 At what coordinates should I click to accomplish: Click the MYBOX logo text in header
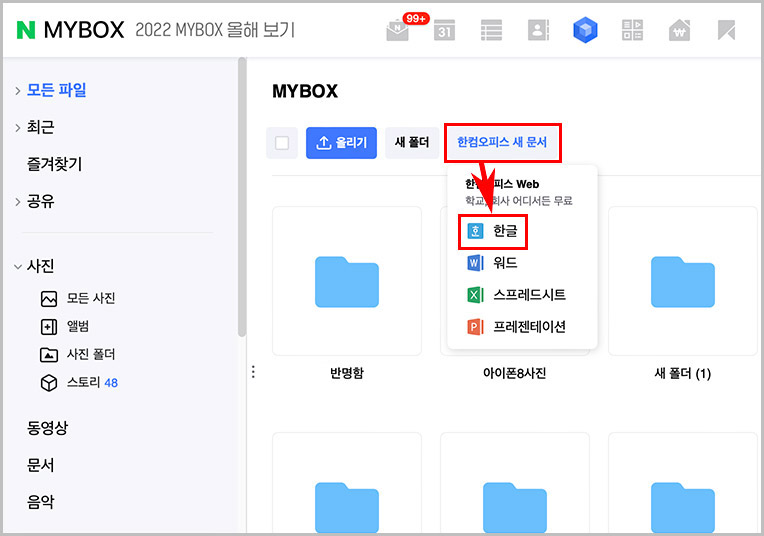click(x=83, y=30)
